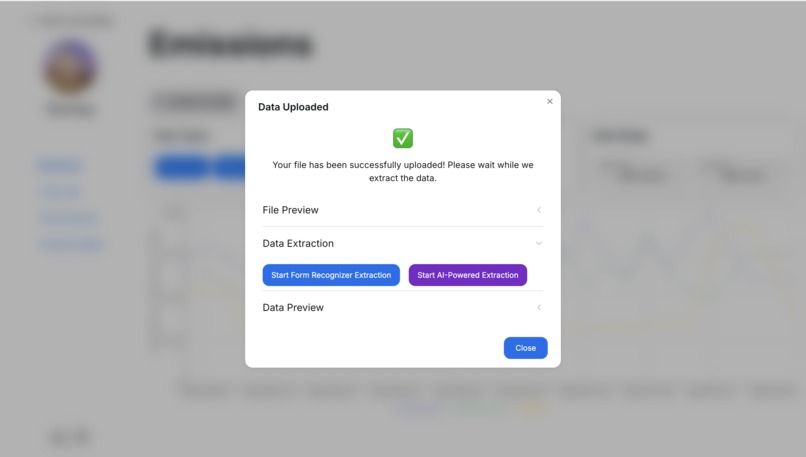Start Form Recognizer Extraction
This screenshot has height=457, width=806.
click(x=331, y=275)
